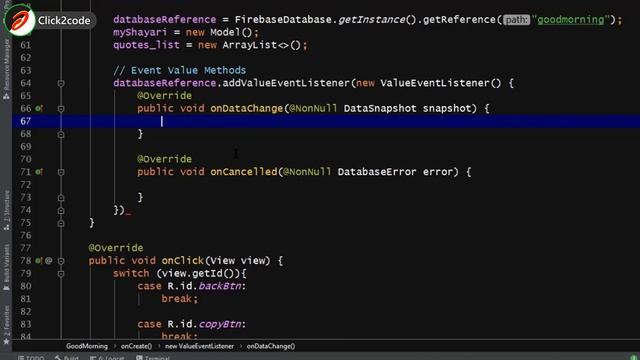The width and height of the screenshot is (640, 360).
Task: Click the @Override annotation on line 65
Action: pos(164,96)
